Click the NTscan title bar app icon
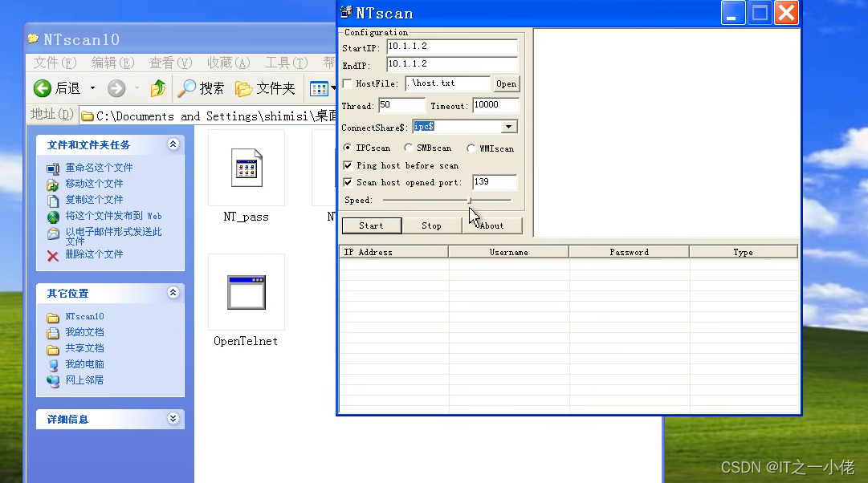Image resolution: width=868 pixels, height=483 pixels. 346,12
